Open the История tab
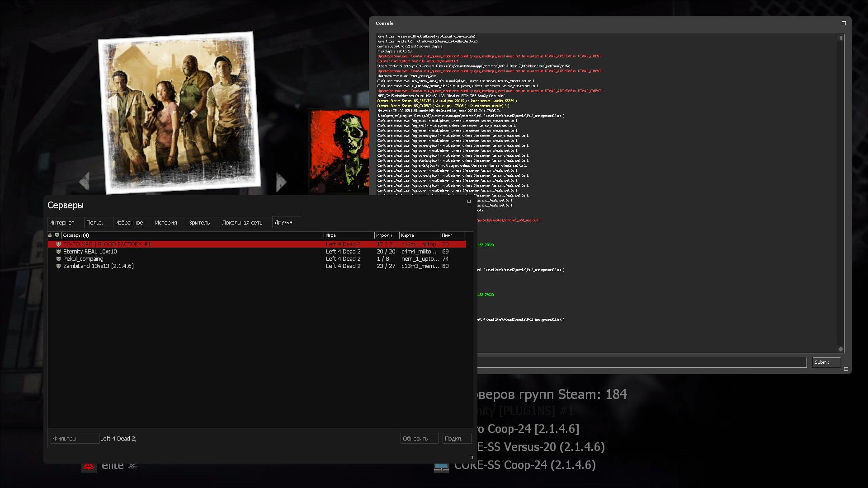The height and width of the screenshot is (488, 868). pyautogui.click(x=166, y=222)
